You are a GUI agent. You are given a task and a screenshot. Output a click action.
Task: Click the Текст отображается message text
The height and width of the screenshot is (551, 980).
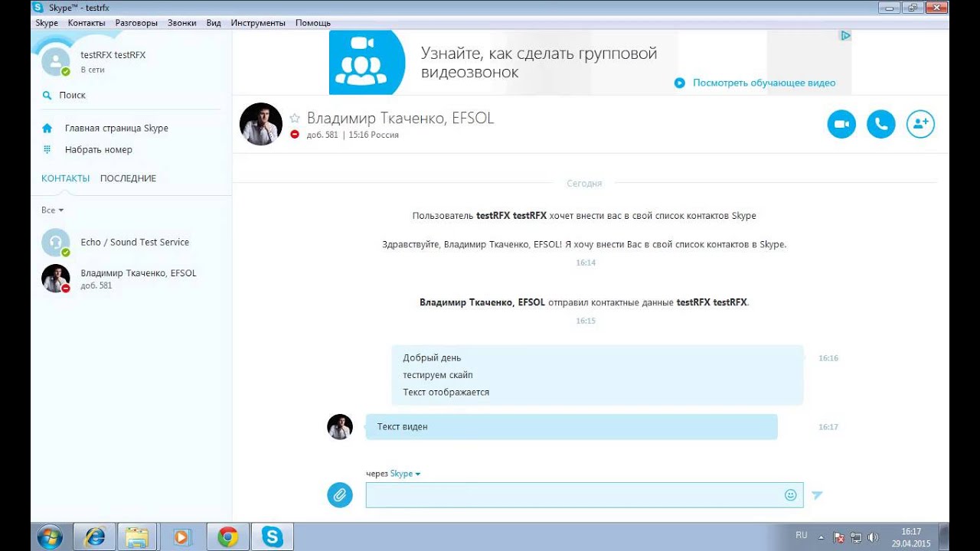pos(446,392)
